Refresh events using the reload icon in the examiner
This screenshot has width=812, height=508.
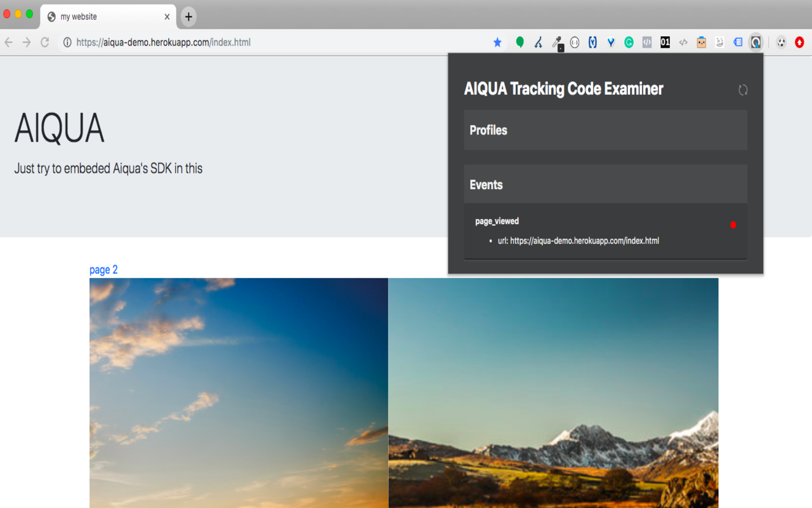(x=742, y=90)
